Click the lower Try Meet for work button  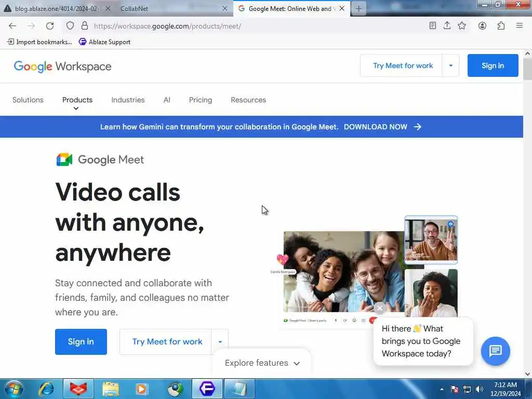[167, 342]
